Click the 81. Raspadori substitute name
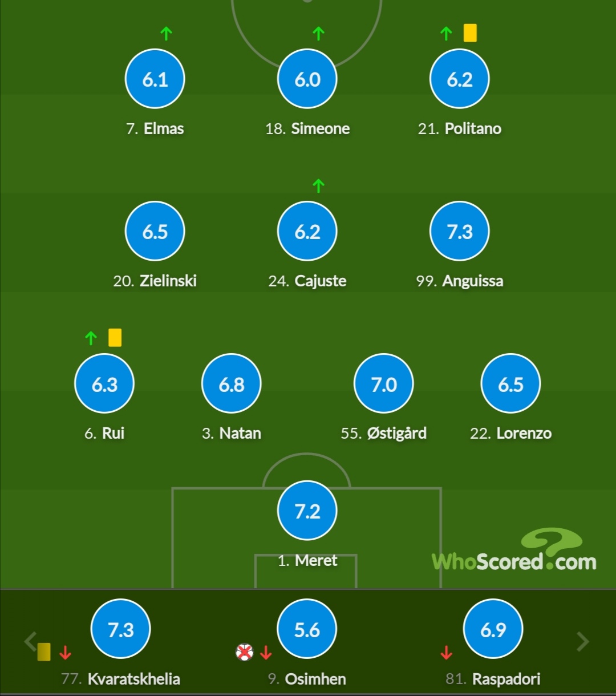The image size is (616, 696). coord(493,679)
